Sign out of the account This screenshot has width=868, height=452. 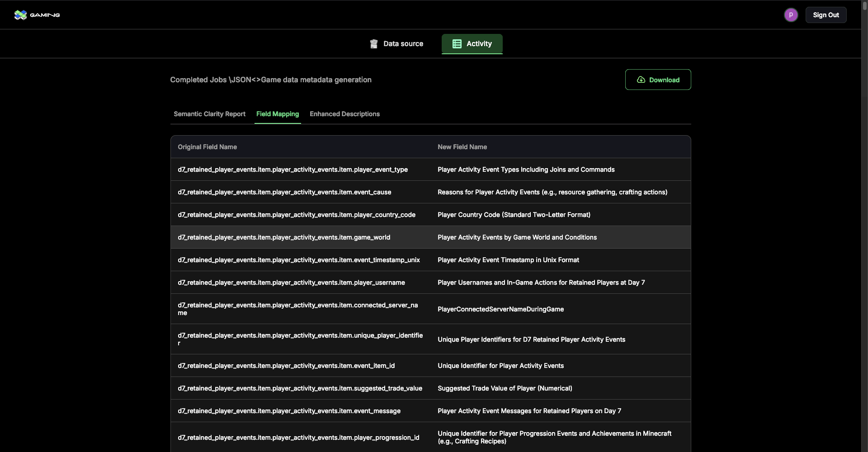(826, 15)
